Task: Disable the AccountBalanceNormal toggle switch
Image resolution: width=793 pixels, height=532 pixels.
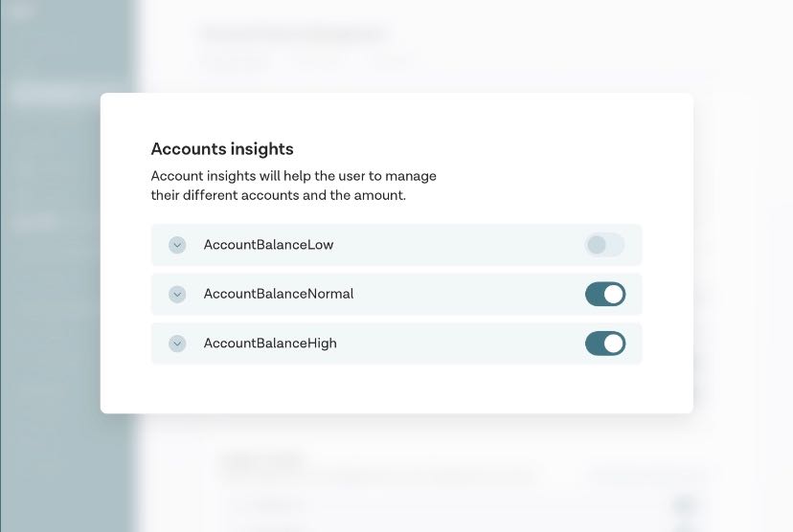Action: [x=605, y=294]
